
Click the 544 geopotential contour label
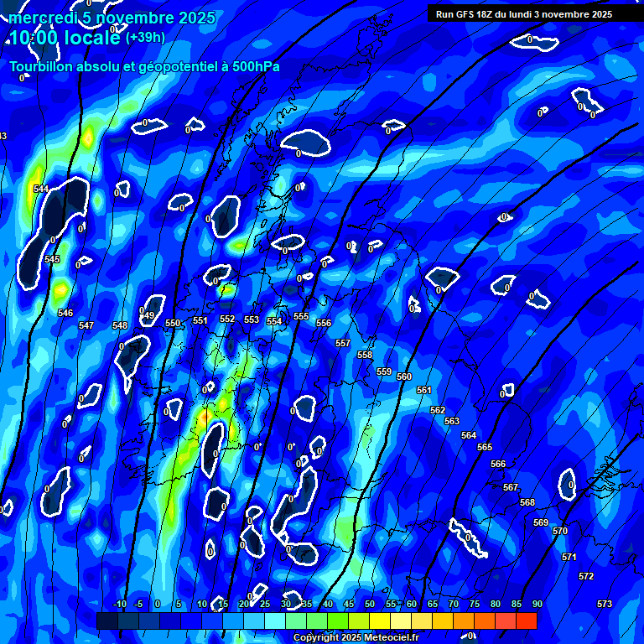click(x=41, y=189)
